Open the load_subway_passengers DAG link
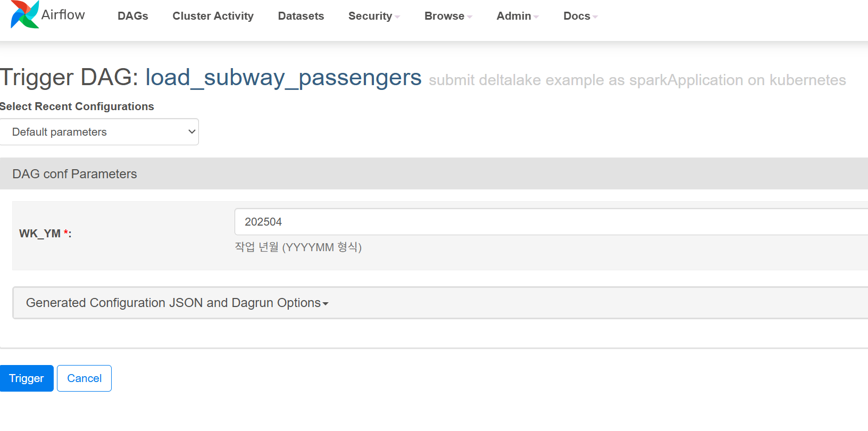The width and height of the screenshot is (868, 431). (x=283, y=78)
